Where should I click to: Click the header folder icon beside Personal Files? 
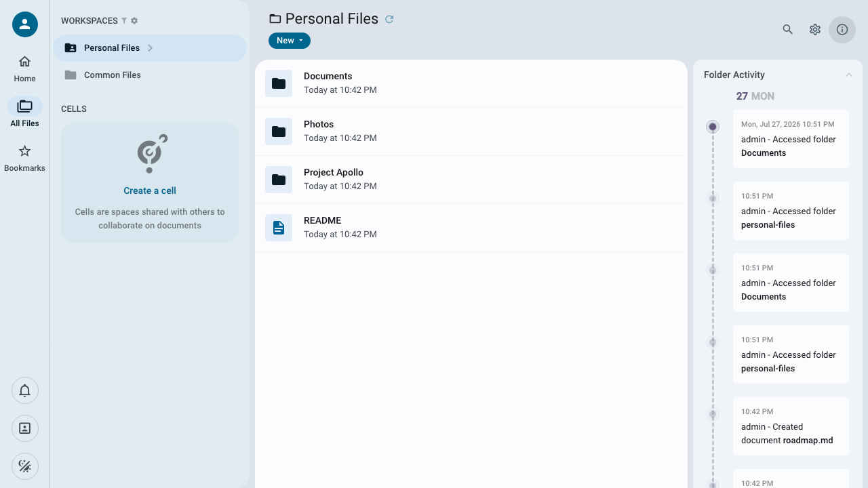tap(275, 19)
